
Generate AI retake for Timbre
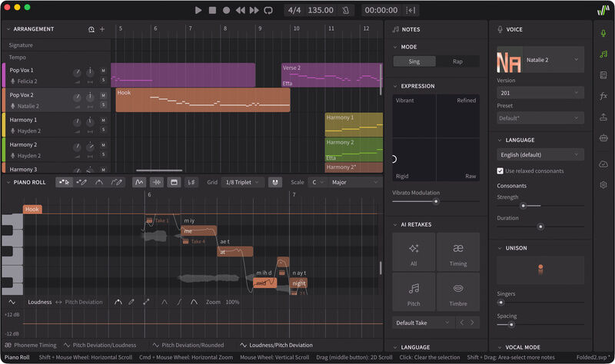[458, 293]
